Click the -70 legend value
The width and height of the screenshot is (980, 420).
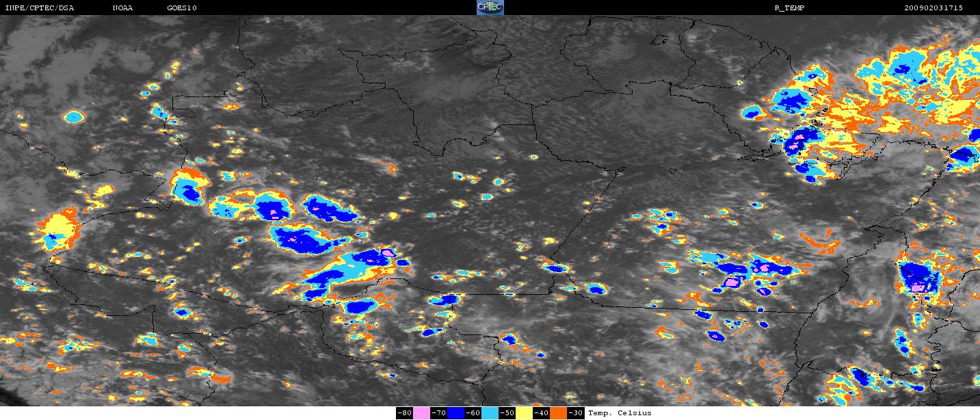tap(438, 413)
